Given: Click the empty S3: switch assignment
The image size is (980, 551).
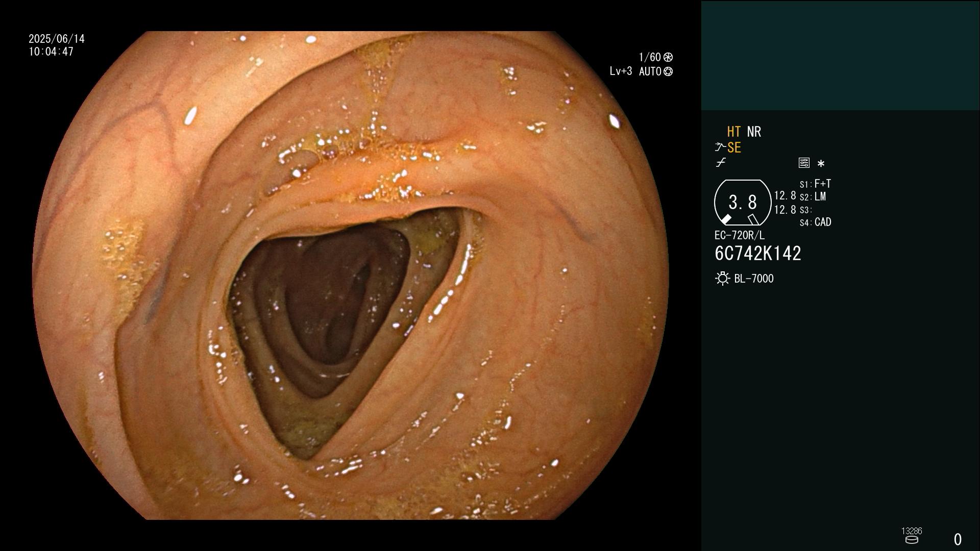Looking at the screenshot, I should pyautogui.click(x=805, y=210).
